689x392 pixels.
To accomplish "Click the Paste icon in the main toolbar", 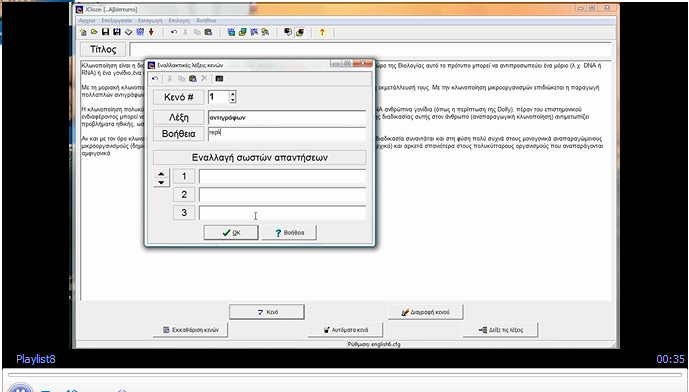I will (x=208, y=32).
